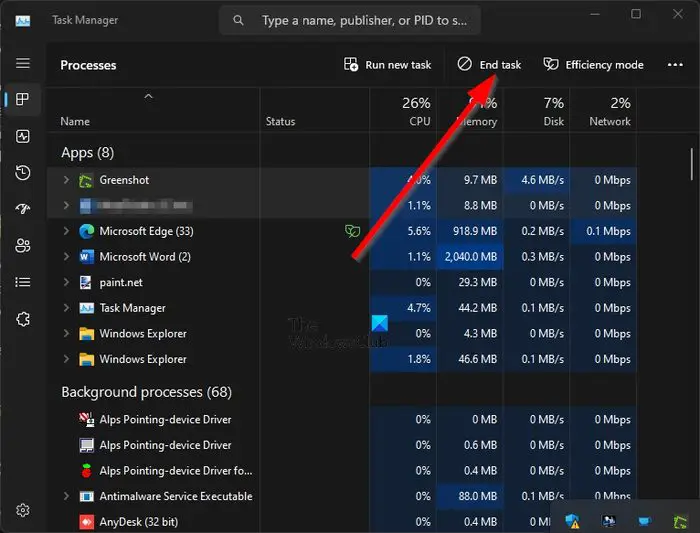Open the more options ellipsis

(x=675, y=65)
